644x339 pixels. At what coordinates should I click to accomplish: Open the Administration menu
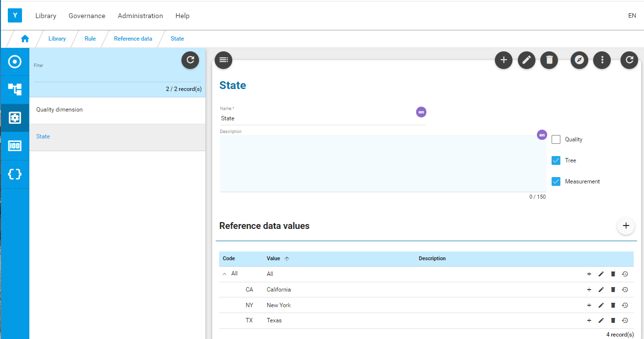(140, 16)
